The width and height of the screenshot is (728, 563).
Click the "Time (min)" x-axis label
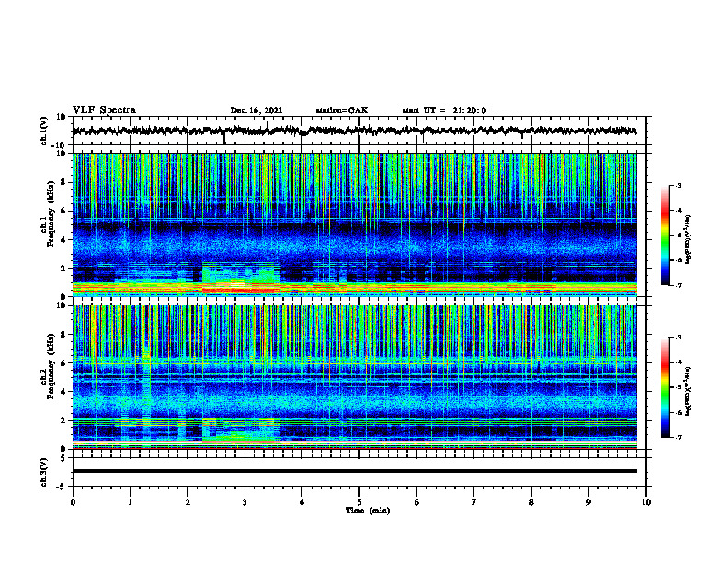pyautogui.click(x=368, y=511)
